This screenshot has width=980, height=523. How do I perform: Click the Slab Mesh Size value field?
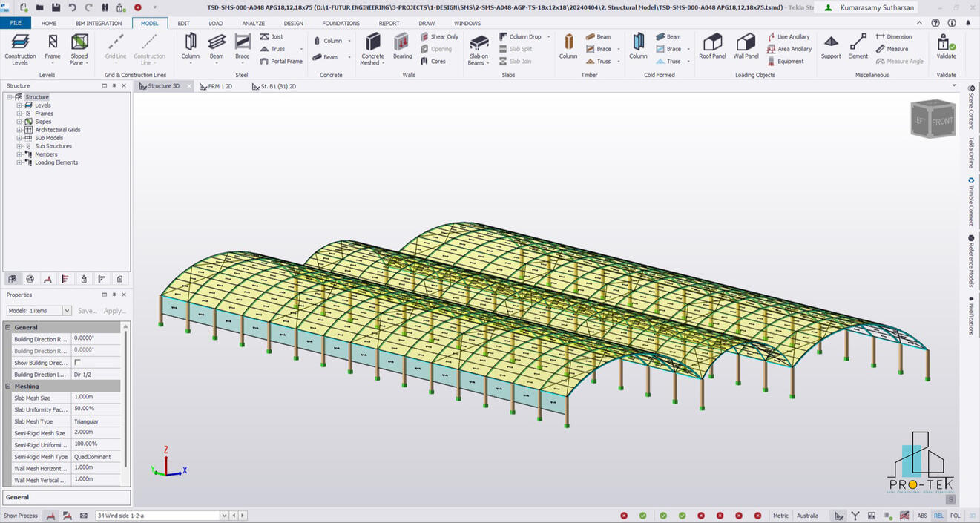[x=96, y=398]
